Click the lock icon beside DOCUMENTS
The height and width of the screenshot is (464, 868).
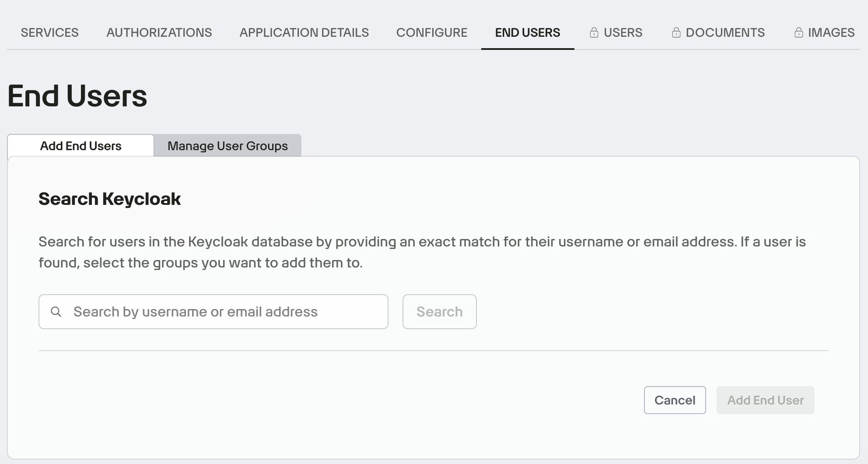click(x=676, y=33)
